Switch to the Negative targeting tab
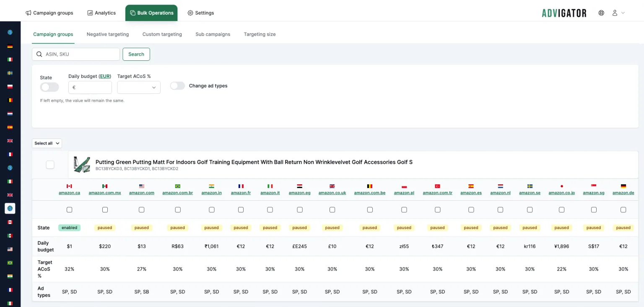 click(x=108, y=34)
